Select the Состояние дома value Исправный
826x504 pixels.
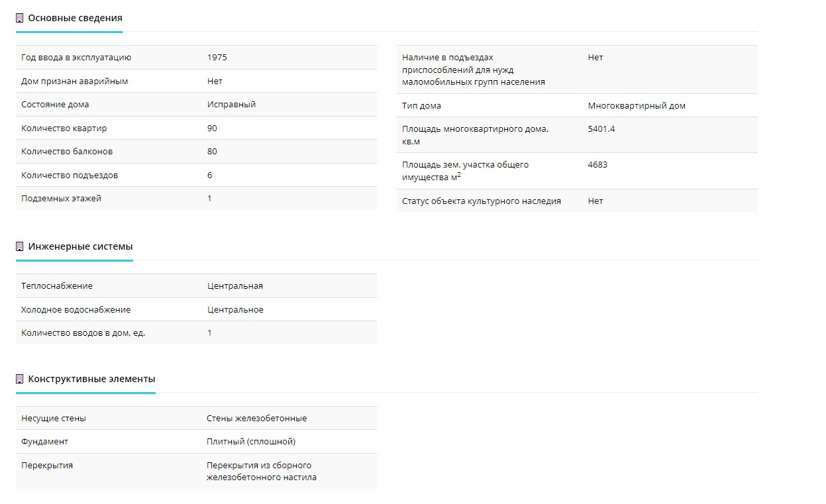pyautogui.click(x=231, y=105)
